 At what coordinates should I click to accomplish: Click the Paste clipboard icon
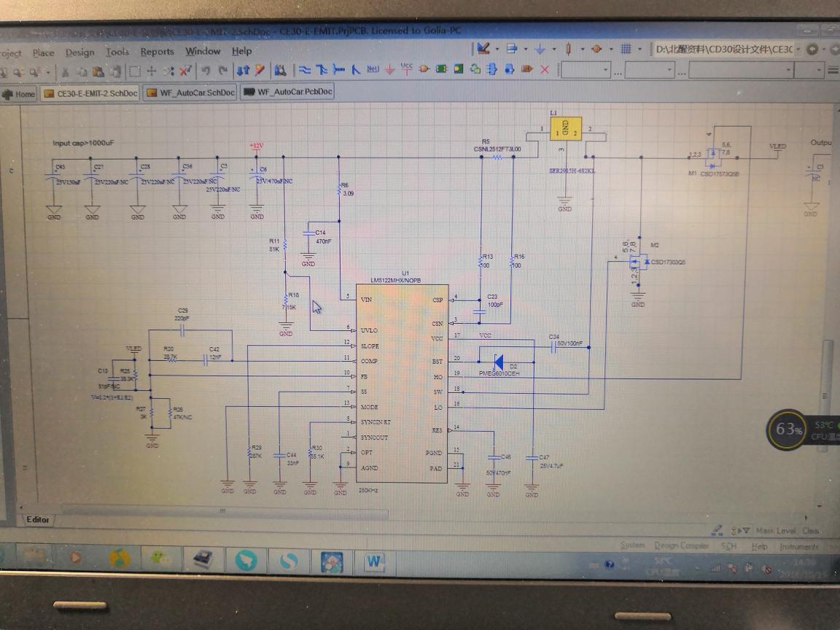click(x=98, y=71)
